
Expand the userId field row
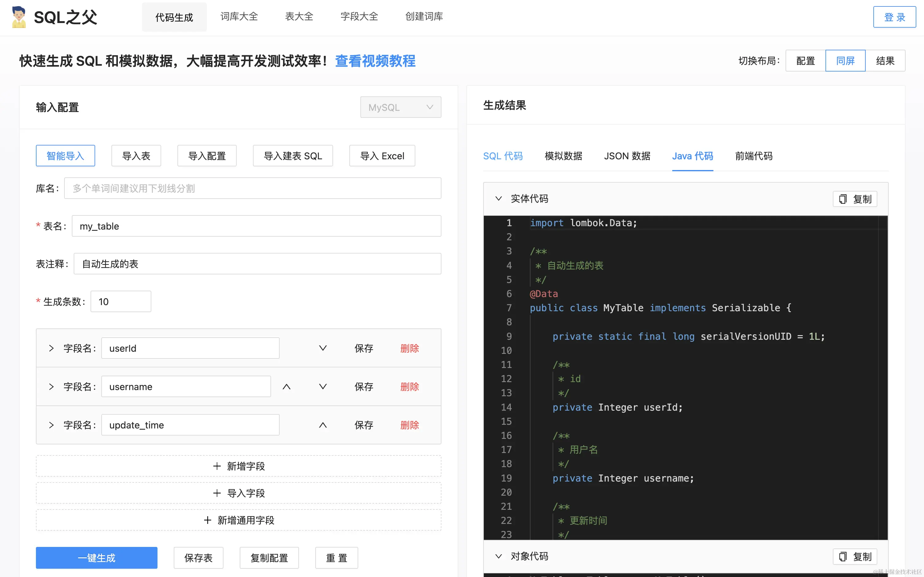[x=51, y=348]
